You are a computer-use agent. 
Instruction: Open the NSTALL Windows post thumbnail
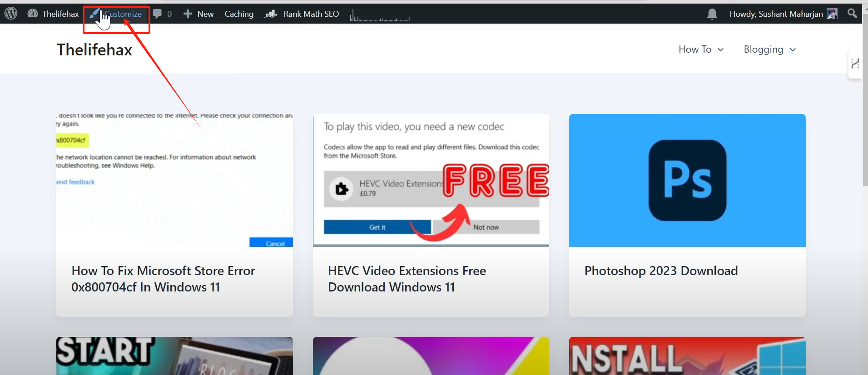[687, 356]
